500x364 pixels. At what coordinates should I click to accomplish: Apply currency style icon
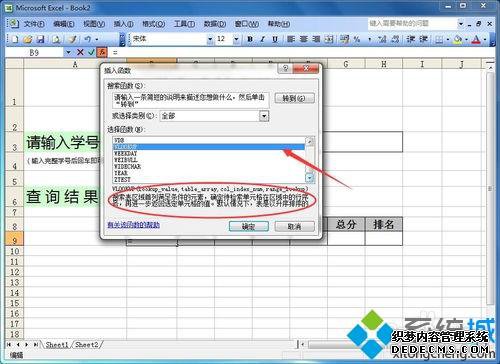point(344,39)
